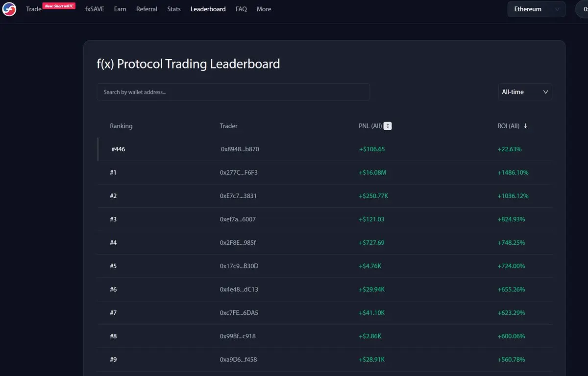
Task: Open the Trade page
Action: tap(34, 9)
